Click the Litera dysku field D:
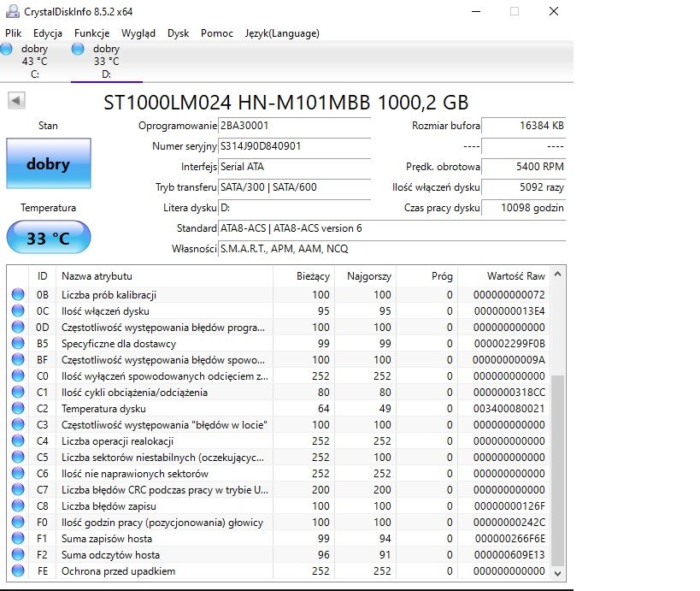The image size is (700, 591). pyautogui.click(x=294, y=208)
